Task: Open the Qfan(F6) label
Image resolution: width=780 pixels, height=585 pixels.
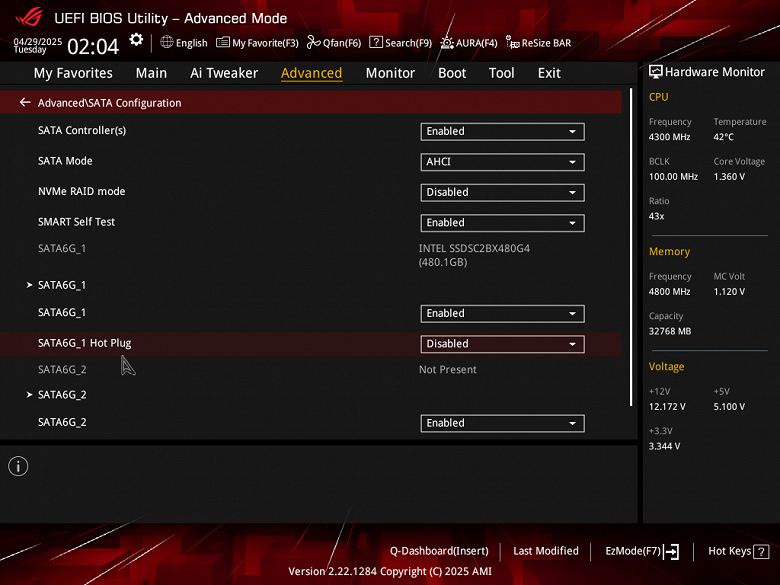Action: point(342,43)
